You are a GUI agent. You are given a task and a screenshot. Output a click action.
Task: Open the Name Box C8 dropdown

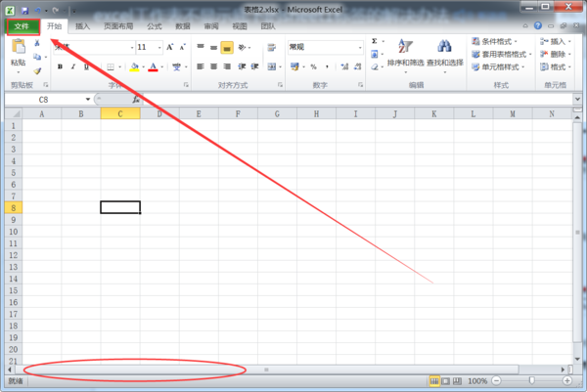88,100
